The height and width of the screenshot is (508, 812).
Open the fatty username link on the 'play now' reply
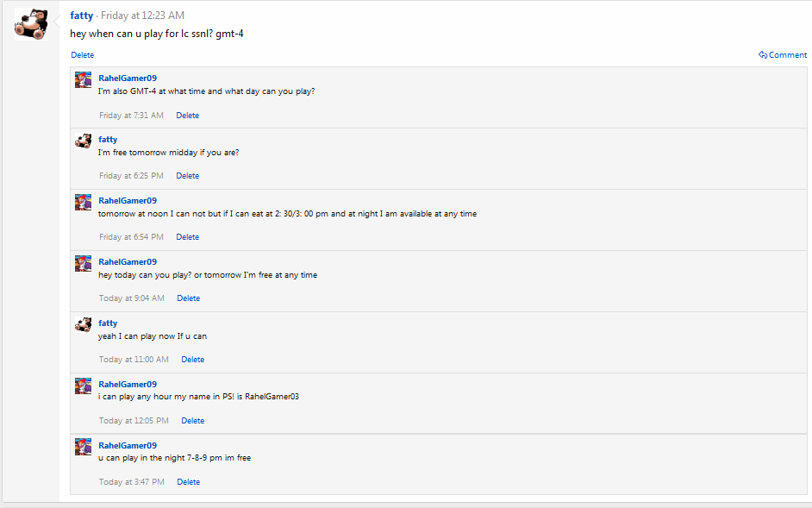point(108,323)
